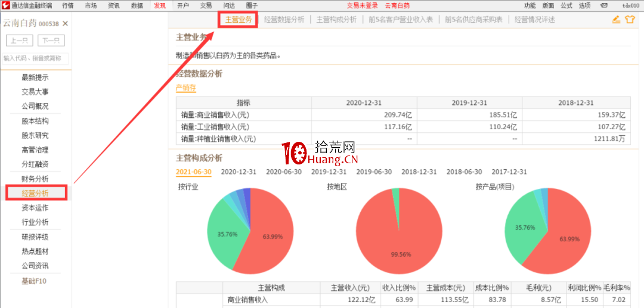The height and width of the screenshot is (308, 644).
Task: Select 资本运作 in the sidebar
Action: point(35,207)
